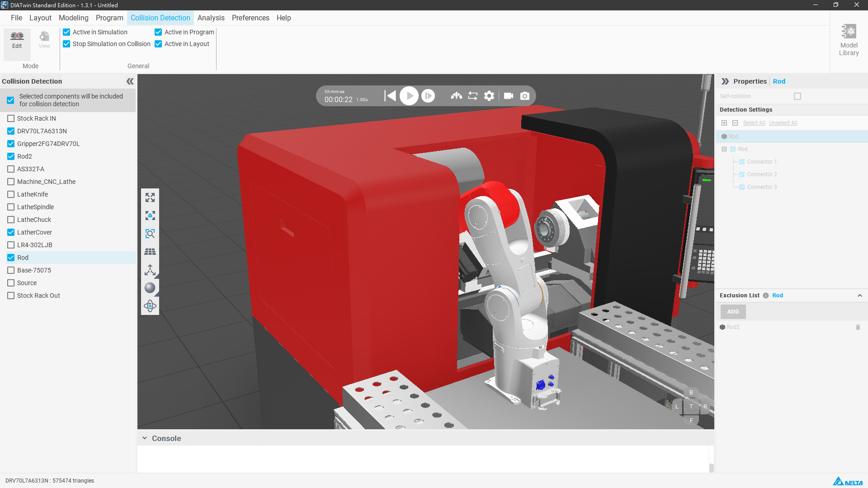This screenshot has height=488, width=868.
Task: Open the Modeling tab
Action: tap(74, 18)
